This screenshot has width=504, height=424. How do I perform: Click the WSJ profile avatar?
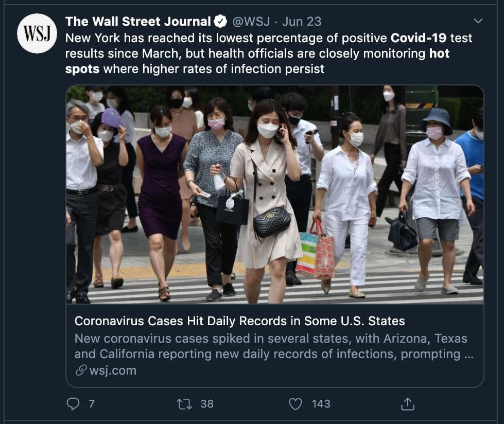(37, 33)
